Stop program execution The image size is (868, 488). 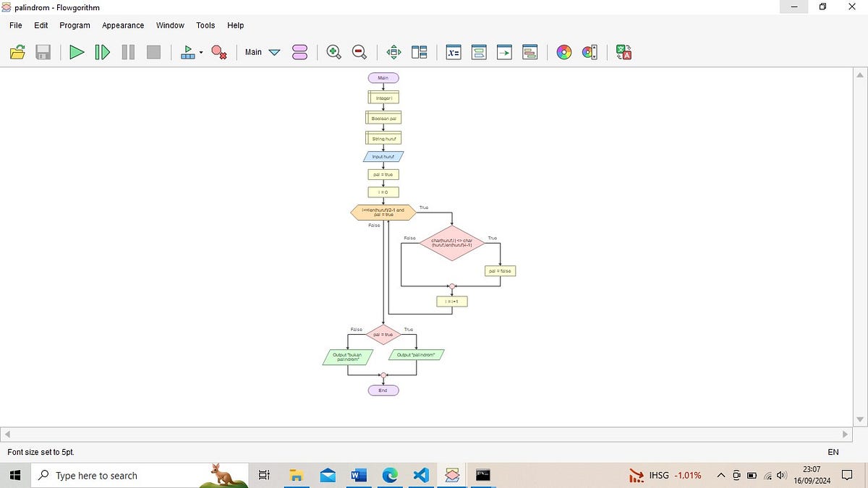pyautogui.click(x=153, y=52)
